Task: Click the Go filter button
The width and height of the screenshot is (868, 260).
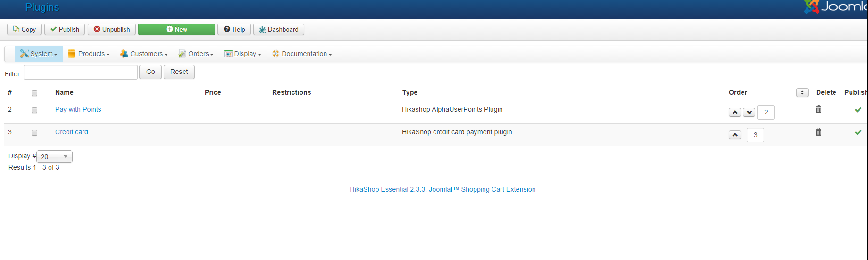Action: coord(150,72)
